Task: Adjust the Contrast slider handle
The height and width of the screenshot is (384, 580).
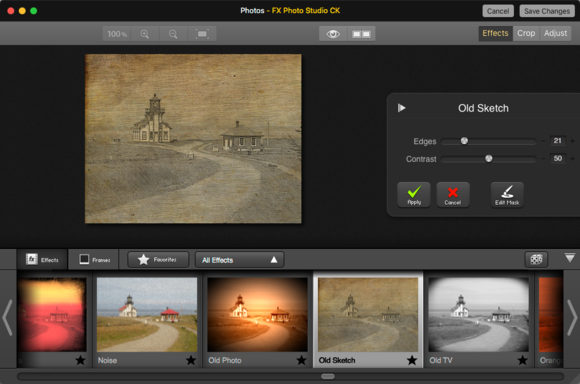Action: [489, 159]
